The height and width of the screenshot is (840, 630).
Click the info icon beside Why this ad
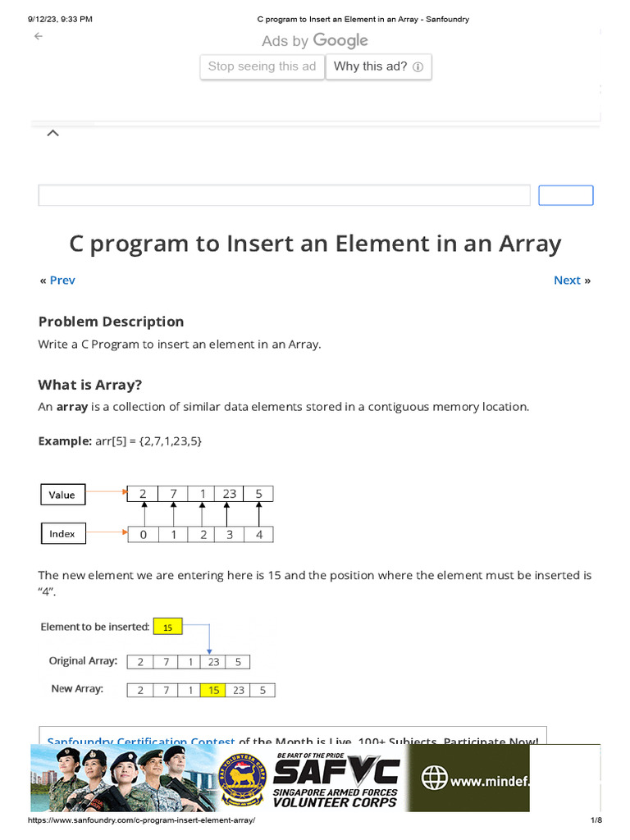click(x=418, y=67)
